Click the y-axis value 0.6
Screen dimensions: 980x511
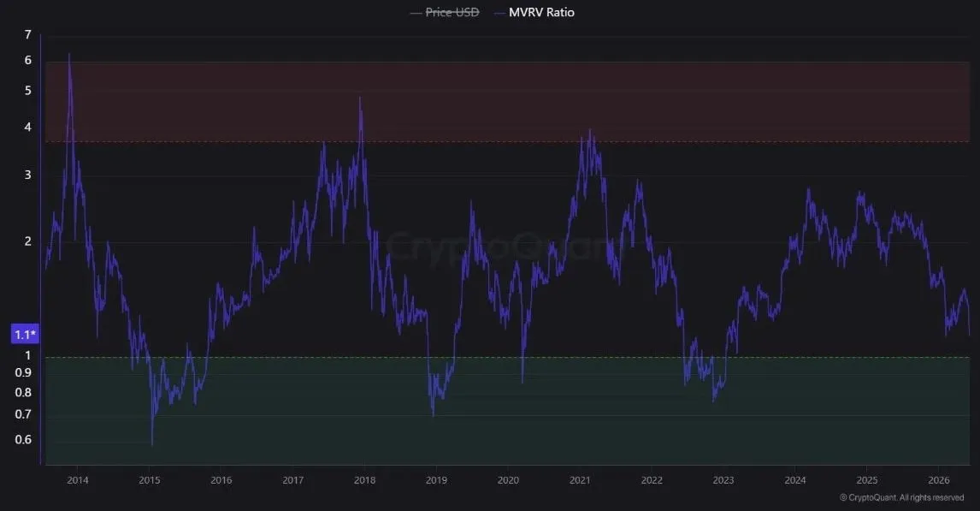[23, 440]
